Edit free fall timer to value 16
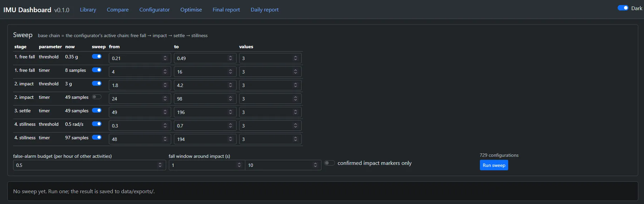Viewport: 644px width, 204px height. tap(205, 72)
